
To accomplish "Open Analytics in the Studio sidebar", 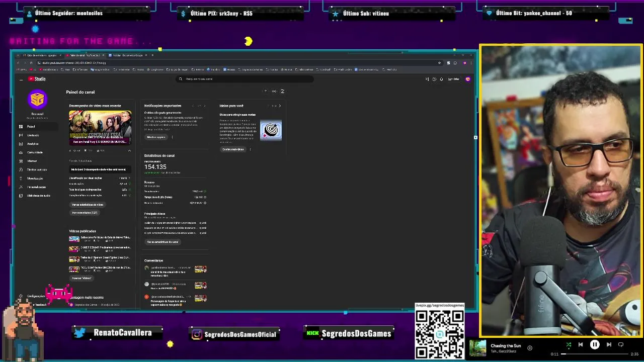I will pyautogui.click(x=37, y=144).
